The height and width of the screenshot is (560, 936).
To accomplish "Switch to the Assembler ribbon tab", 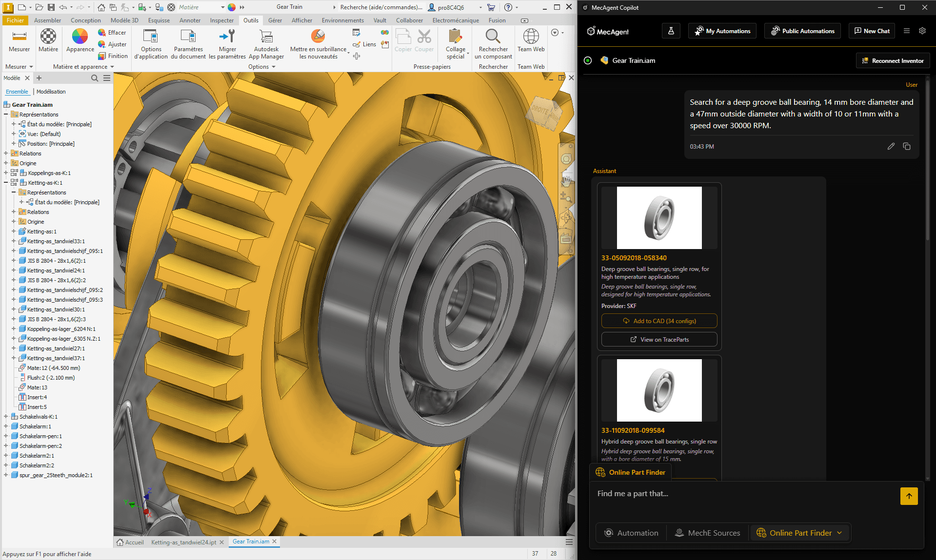I will (x=47, y=20).
